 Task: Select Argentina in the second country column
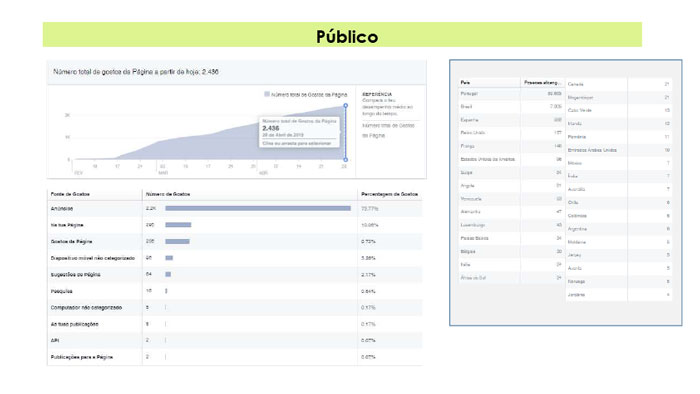577,229
